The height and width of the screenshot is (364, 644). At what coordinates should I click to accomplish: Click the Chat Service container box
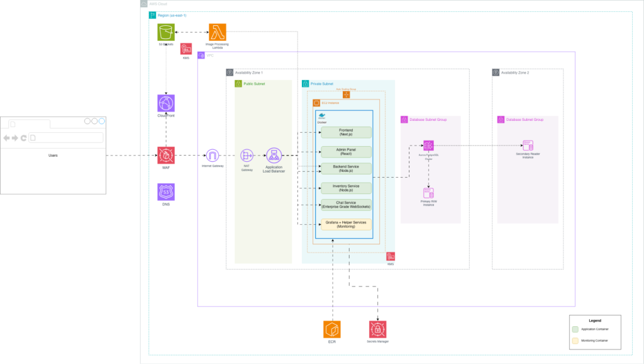coord(346,205)
